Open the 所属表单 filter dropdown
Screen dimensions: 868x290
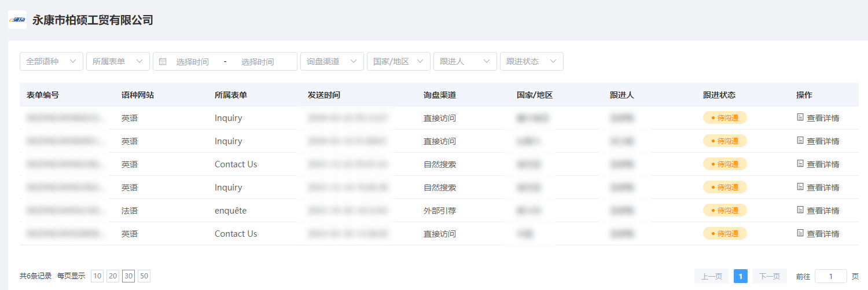pyautogui.click(x=118, y=61)
